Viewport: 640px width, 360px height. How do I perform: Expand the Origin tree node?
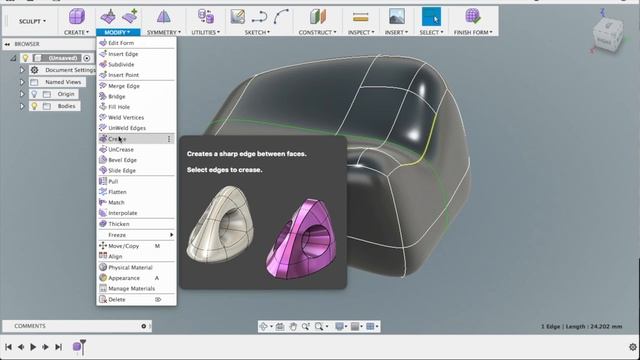[x=22, y=94]
